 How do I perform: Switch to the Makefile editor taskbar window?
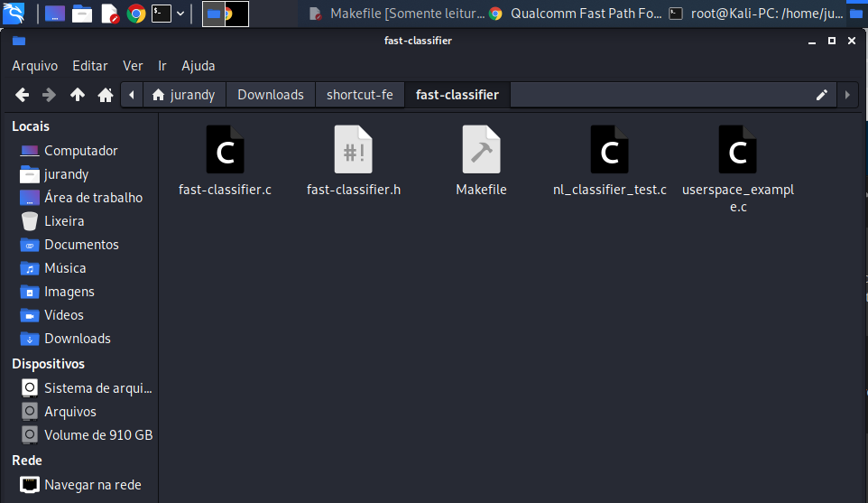pos(396,14)
